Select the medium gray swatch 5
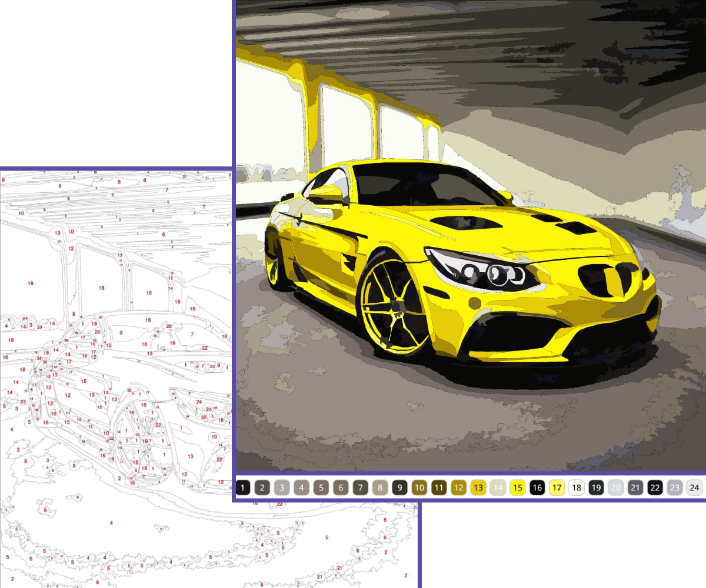Image resolution: width=706 pixels, height=588 pixels. click(x=322, y=488)
